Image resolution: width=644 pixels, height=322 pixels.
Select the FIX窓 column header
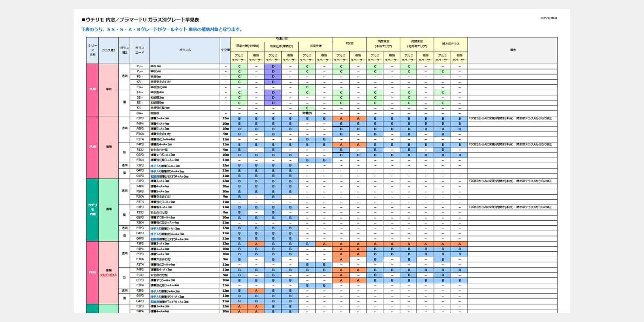(x=349, y=44)
